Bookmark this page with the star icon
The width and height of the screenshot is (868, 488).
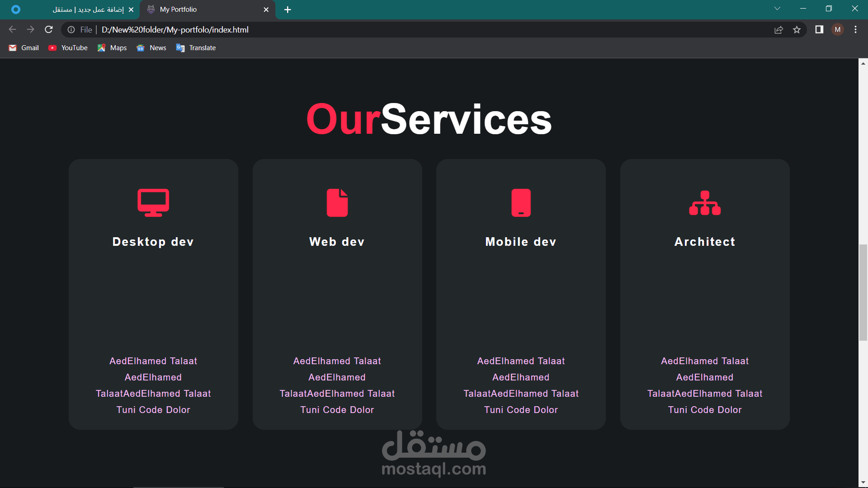pos(797,30)
